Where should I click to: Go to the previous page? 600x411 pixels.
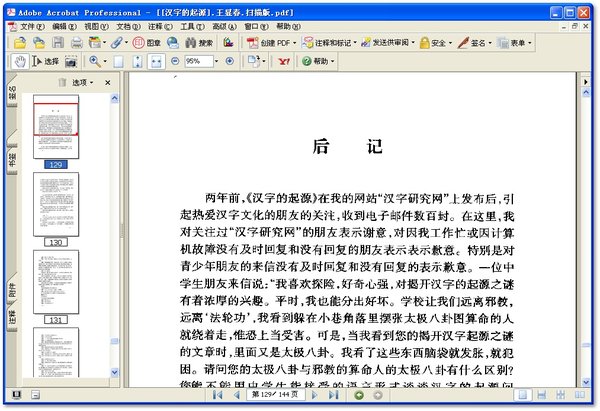coord(237,395)
